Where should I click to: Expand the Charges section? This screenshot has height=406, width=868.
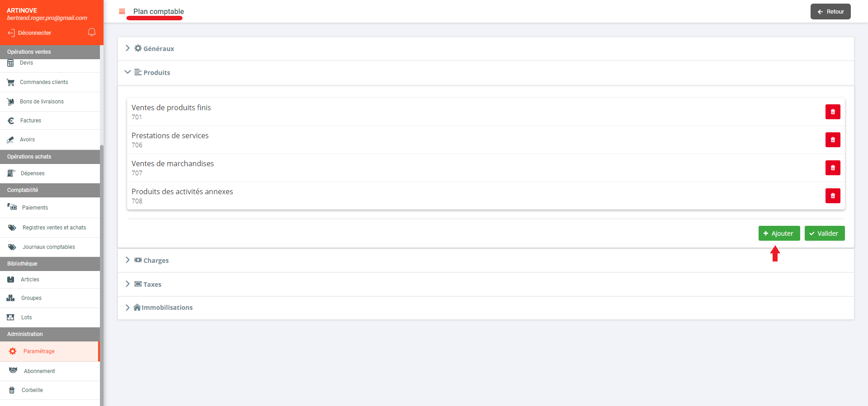point(127,260)
